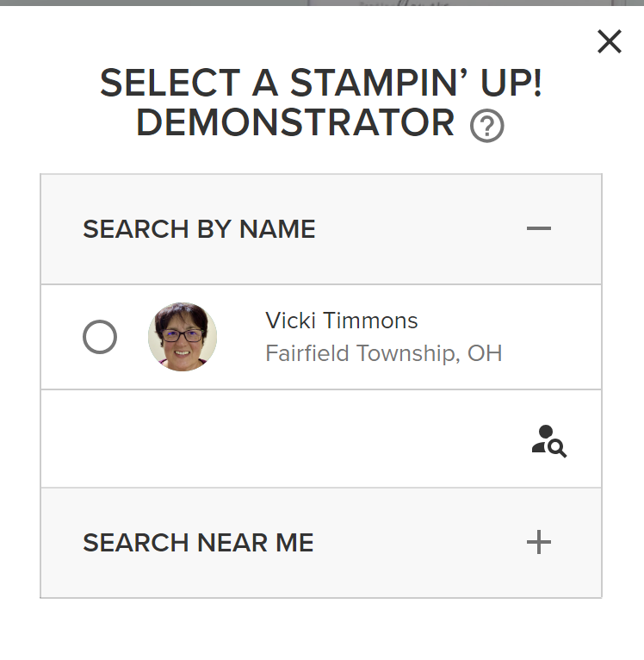Click the X icon in the dialog corner
Image resolution: width=644 pixels, height=660 pixels.
609,41
